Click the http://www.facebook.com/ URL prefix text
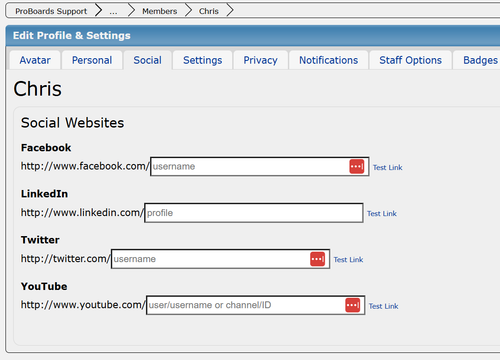 point(85,166)
